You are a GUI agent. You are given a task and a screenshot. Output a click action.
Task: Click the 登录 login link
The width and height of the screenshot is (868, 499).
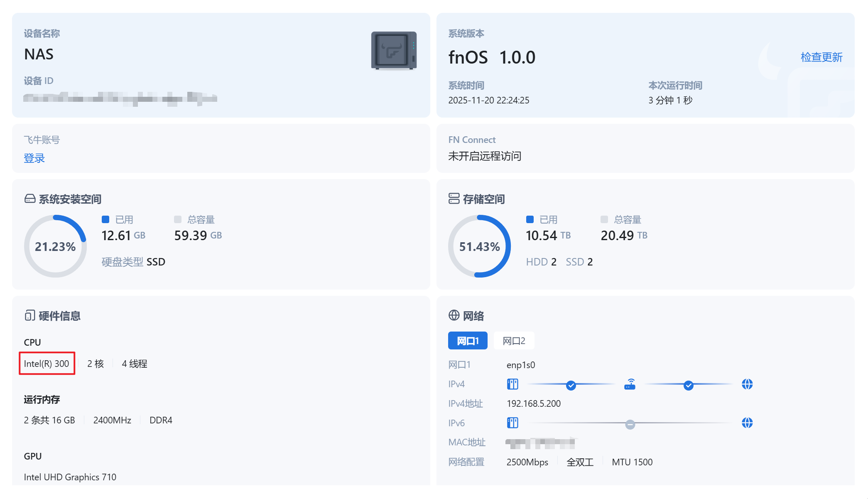pos(34,158)
